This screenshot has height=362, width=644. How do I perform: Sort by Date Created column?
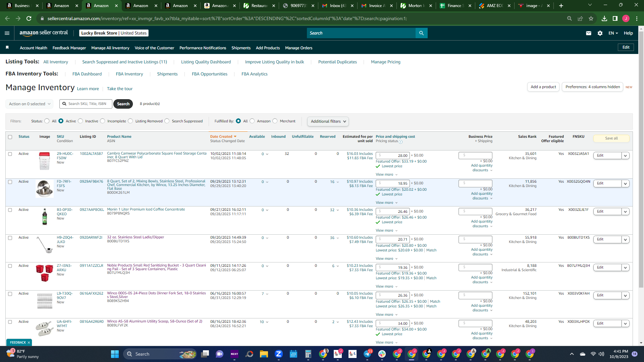point(223,137)
